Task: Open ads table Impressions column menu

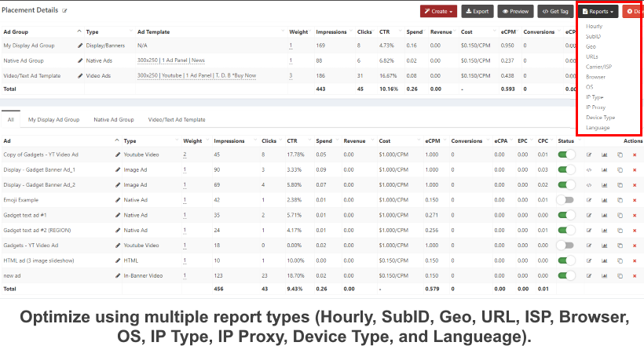Action: click(255, 140)
